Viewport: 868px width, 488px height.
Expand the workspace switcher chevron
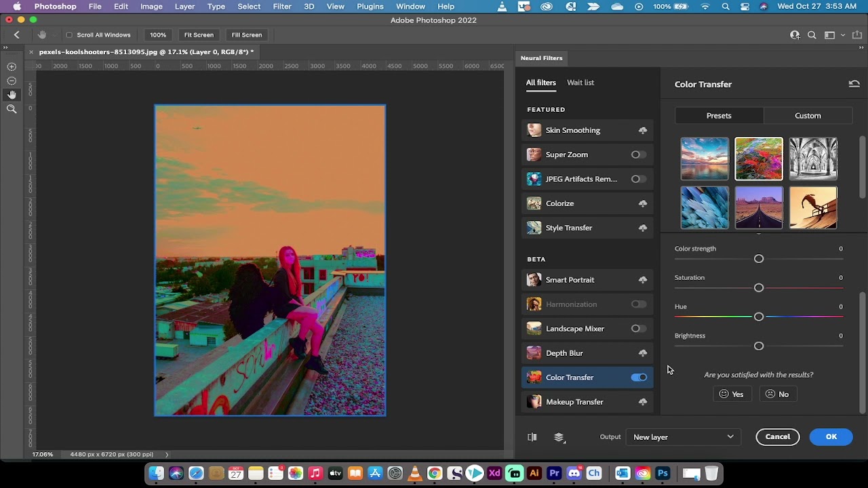click(843, 35)
